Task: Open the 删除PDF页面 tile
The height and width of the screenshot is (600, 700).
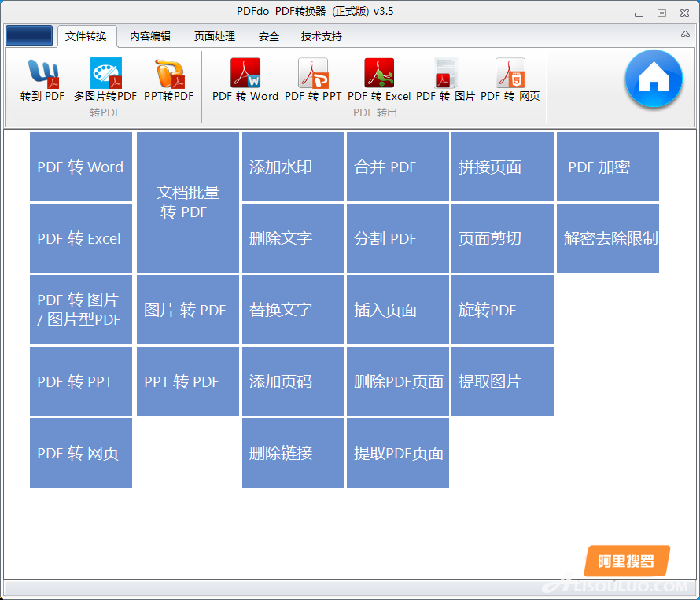Action: coord(398,381)
